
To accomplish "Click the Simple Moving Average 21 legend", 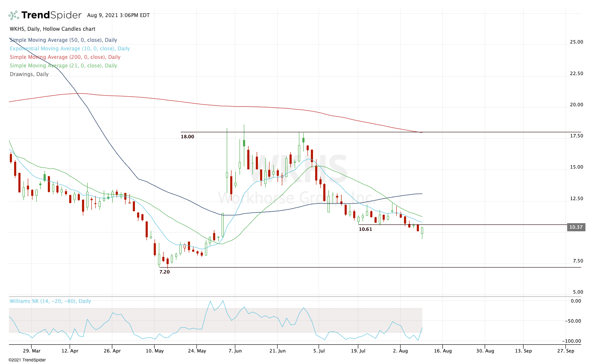I will [x=63, y=66].
